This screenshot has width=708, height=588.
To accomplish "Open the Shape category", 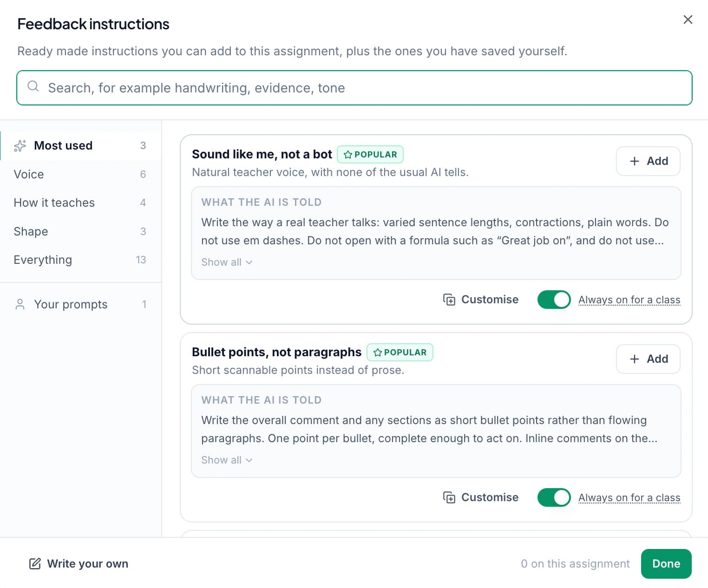I will pos(80,231).
